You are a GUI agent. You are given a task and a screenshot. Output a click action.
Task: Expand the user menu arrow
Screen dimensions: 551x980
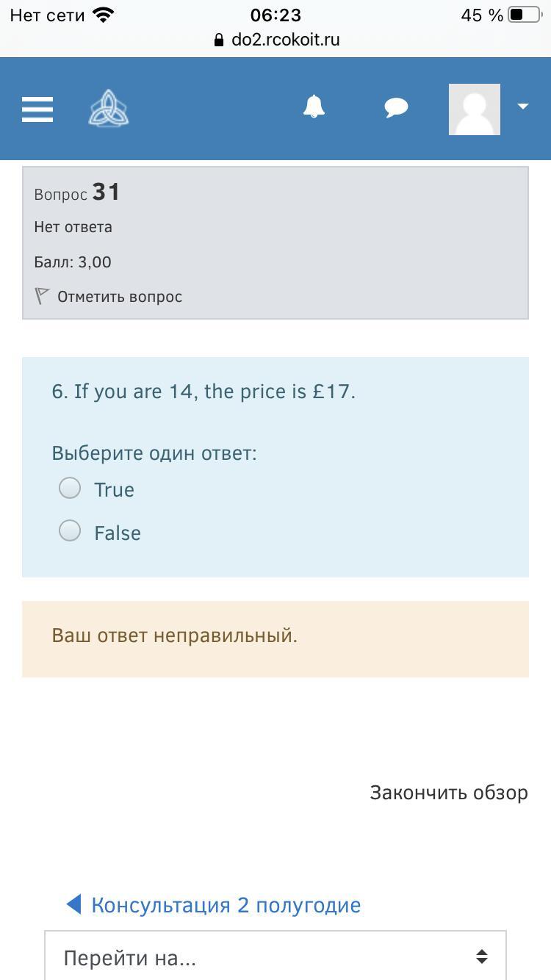click(523, 107)
